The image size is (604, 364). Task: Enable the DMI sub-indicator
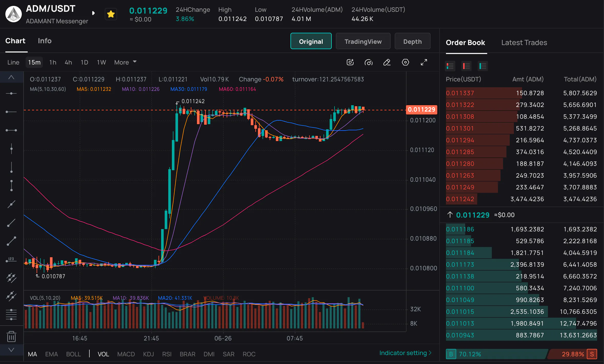tap(209, 354)
